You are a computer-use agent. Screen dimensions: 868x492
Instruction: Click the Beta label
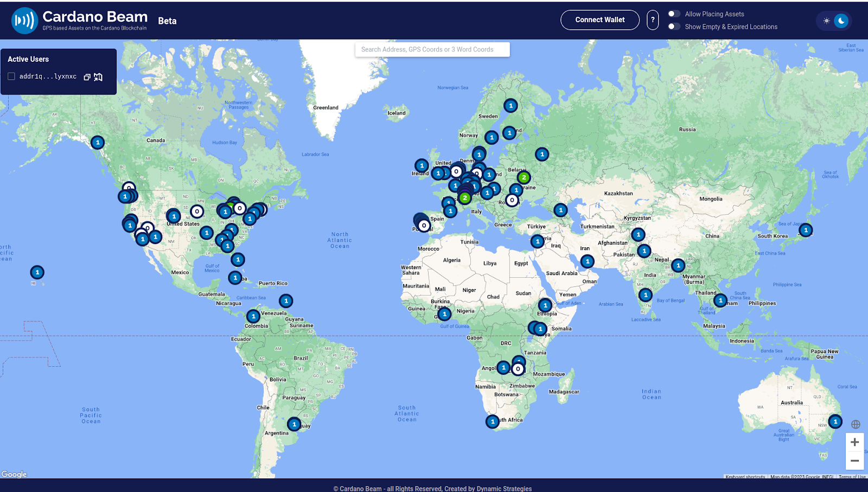click(x=167, y=21)
